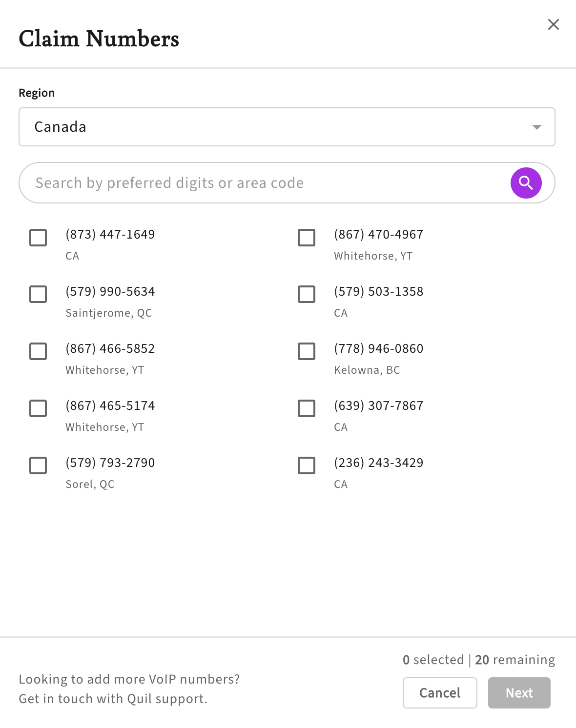Check the box for (873) 447-1649
The image size is (576, 728).
coord(38,238)
